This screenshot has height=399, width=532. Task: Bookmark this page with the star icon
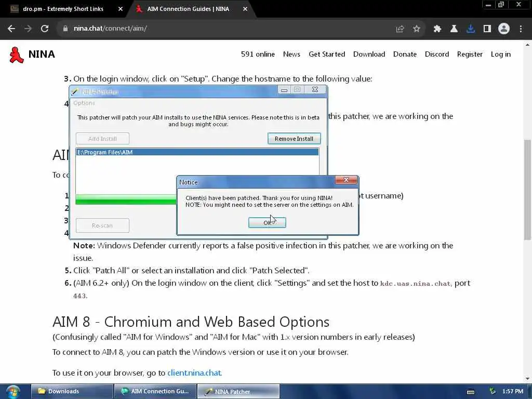click(417, 29)
